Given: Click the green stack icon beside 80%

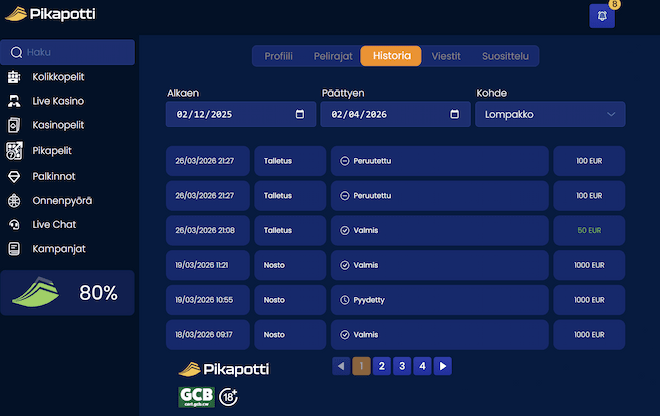Looking at the screenshot, I should [36, 292].
